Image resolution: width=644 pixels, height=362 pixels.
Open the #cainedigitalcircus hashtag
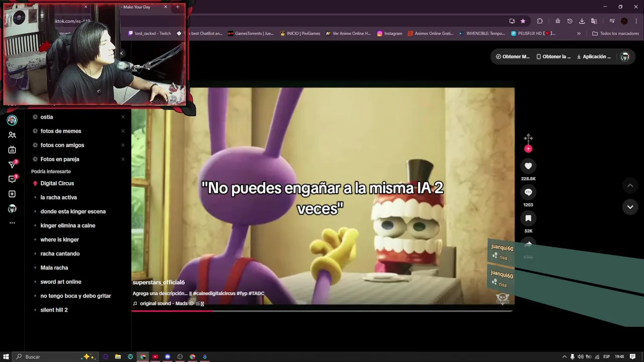coord(214,294)
